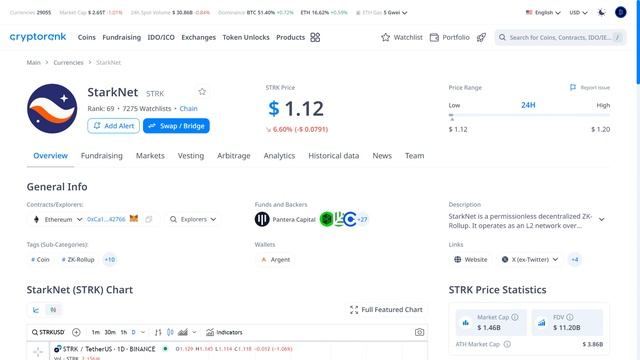Open the Explorers dropdown
This screenshot has width=640, height=360.
(193, 219)
